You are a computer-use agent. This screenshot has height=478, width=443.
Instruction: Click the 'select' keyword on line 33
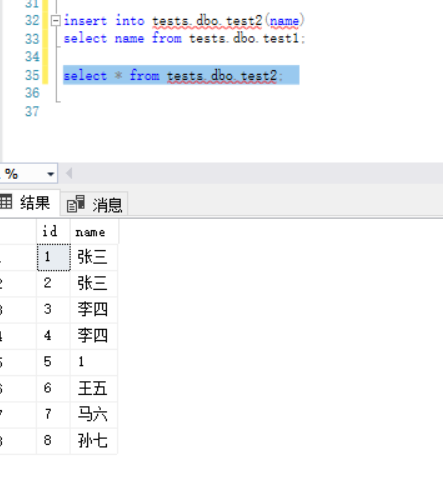tap(85, 38)
